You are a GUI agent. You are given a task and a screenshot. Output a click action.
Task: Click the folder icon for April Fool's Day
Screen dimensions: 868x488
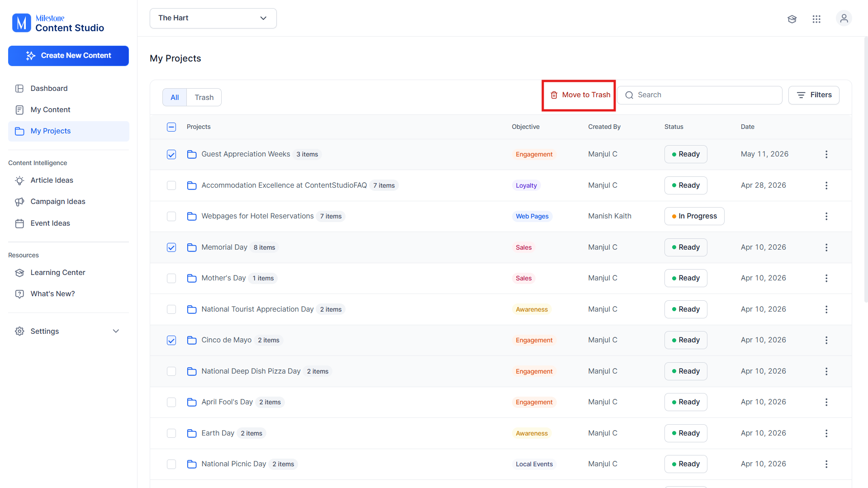(192, 402)
